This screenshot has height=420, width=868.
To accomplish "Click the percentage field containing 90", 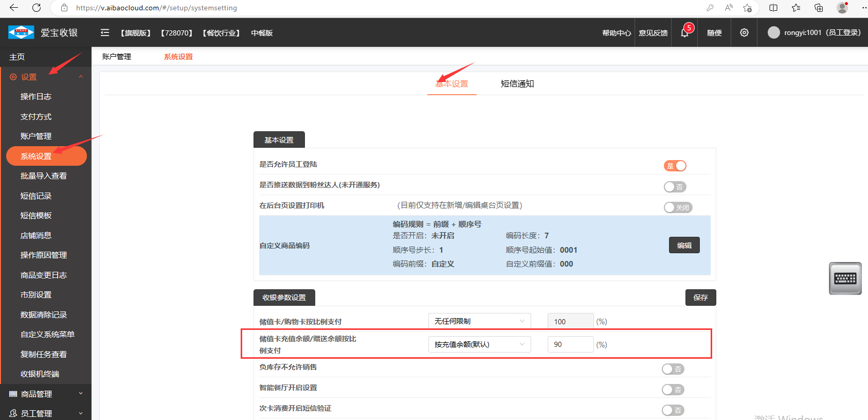I will point(570,344).
